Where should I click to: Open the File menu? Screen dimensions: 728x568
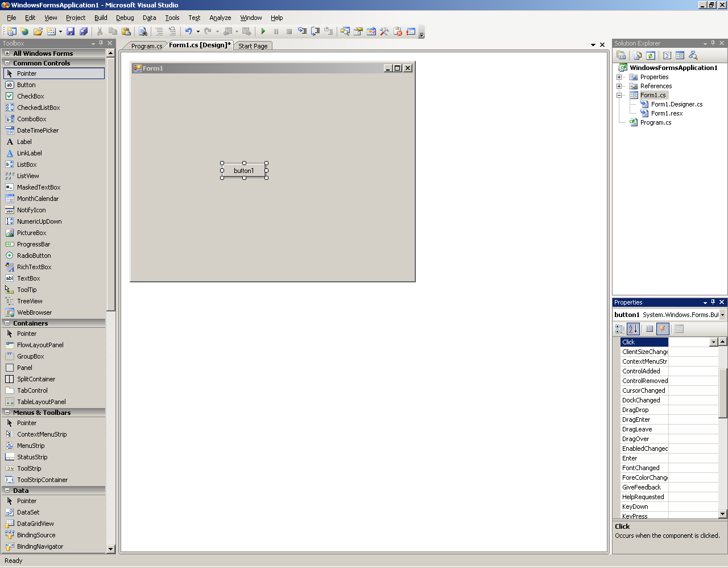pyautogui.click(x=11, y=18)
